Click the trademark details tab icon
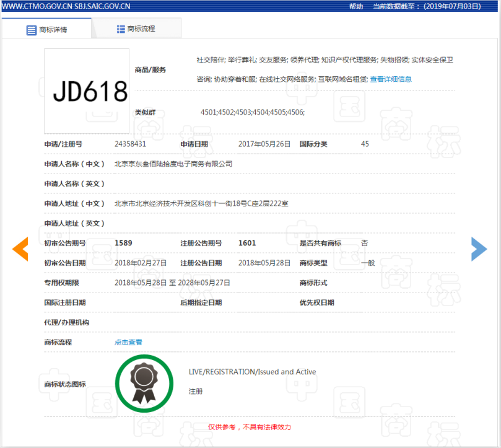This screenshot has height=448, width=501. pyautogui.click(x=32, y=30)
